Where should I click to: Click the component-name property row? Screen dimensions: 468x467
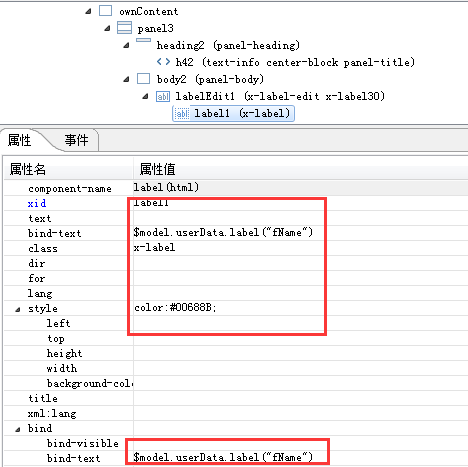click(x=236, y=188)
